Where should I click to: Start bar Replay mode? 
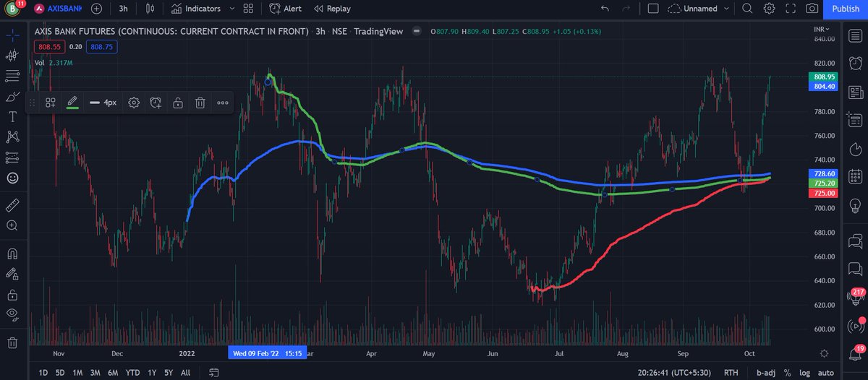point(332,9)
